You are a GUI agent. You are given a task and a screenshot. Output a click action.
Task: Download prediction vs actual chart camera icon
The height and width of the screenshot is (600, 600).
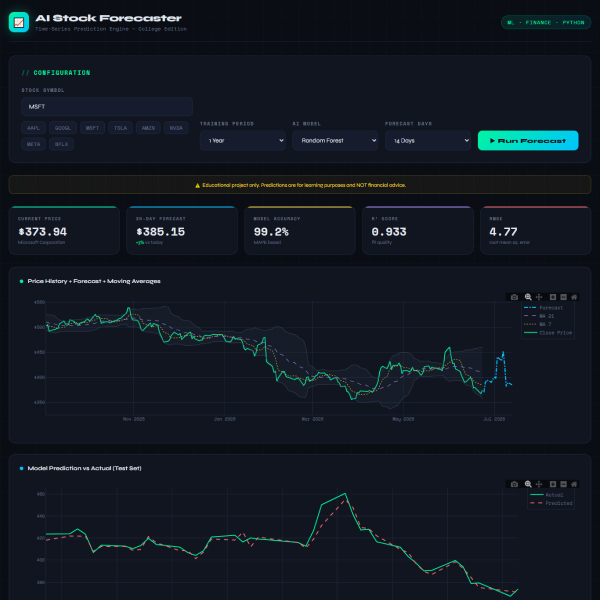(x=514, y=484)
